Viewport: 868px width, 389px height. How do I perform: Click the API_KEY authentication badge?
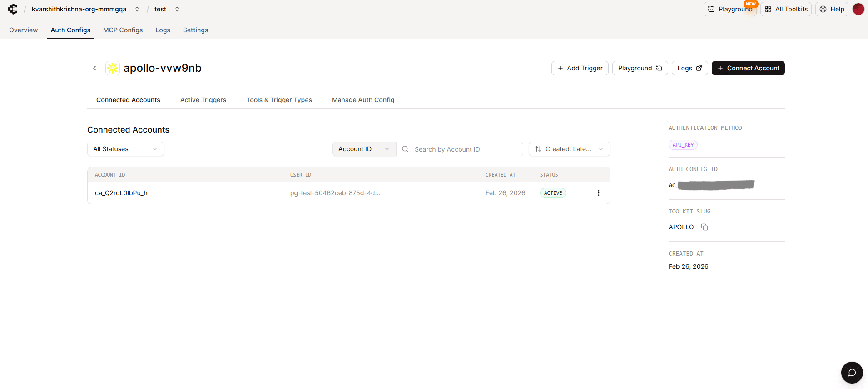[683, 145]
